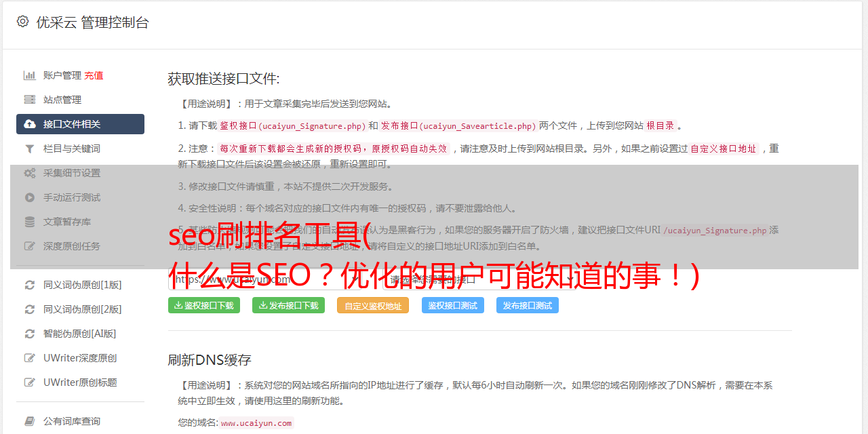This screenshot has width=868, height=434.
Task: Click the /ucaiyun_Signature.php URI text
Action: pyautogui.click(x=715, y=230)
